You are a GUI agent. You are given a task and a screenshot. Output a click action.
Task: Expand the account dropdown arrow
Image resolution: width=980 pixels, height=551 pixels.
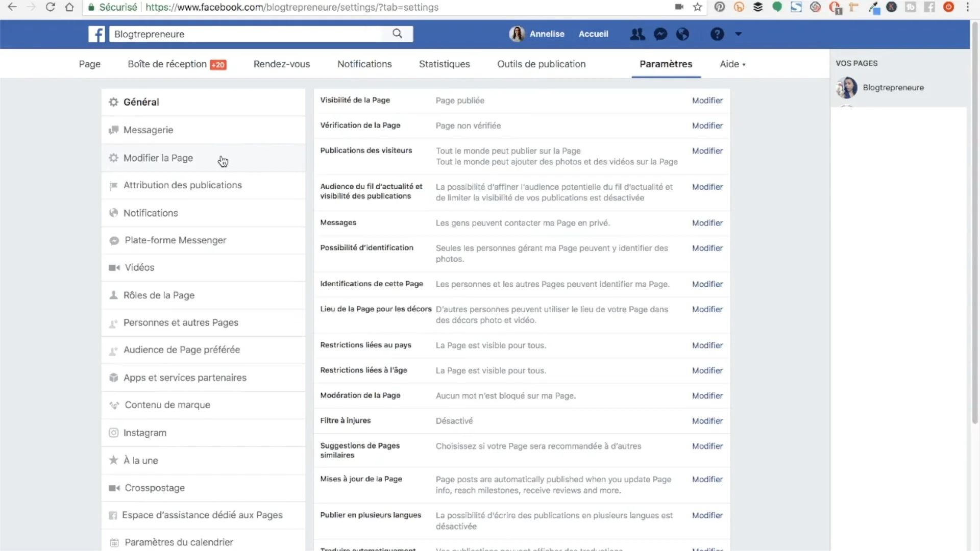[x=738, y=34]
